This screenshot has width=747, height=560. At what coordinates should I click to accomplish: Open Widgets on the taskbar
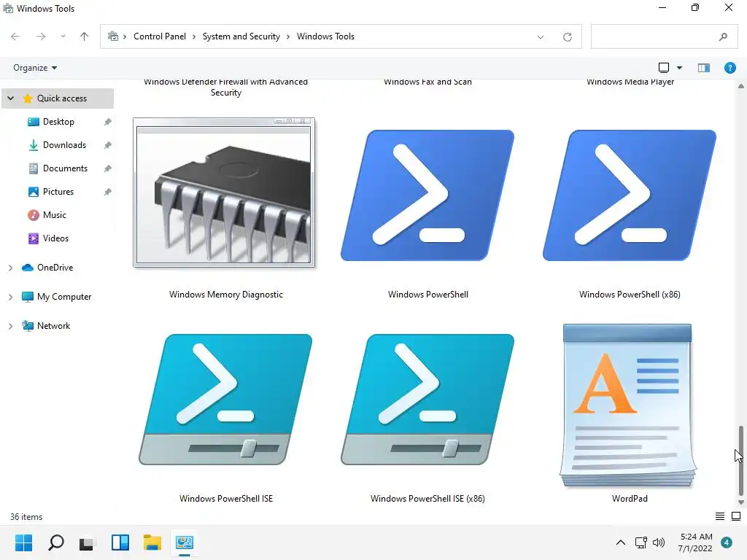120,542
